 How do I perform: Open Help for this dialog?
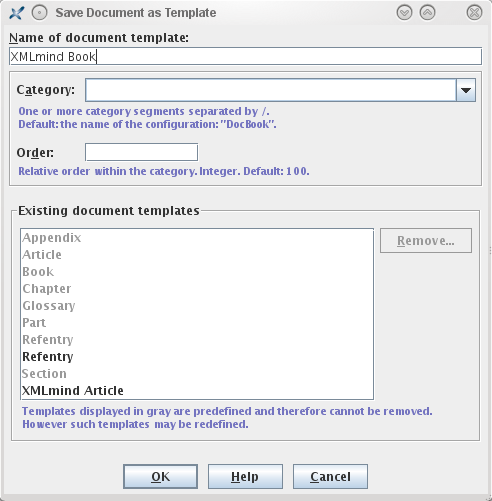point(245,477)
